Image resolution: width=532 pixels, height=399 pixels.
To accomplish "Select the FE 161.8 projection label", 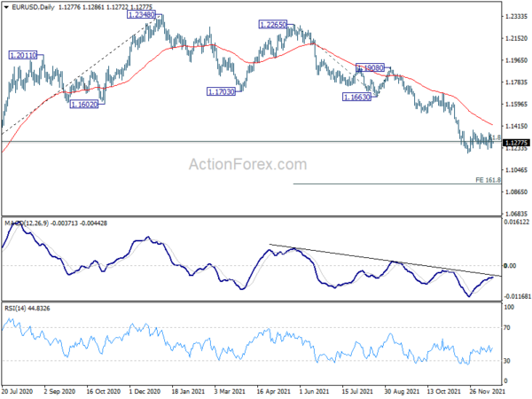I will [488, 180].
